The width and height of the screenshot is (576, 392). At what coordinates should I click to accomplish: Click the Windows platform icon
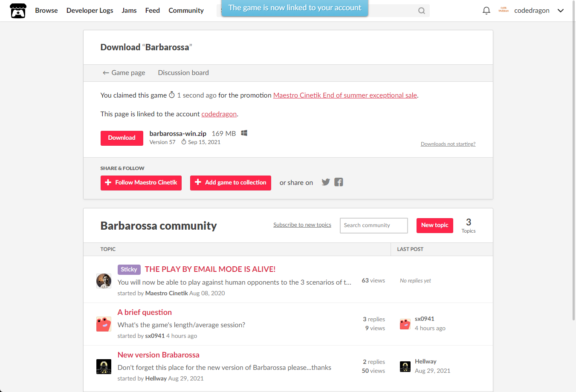pos(244,133)
